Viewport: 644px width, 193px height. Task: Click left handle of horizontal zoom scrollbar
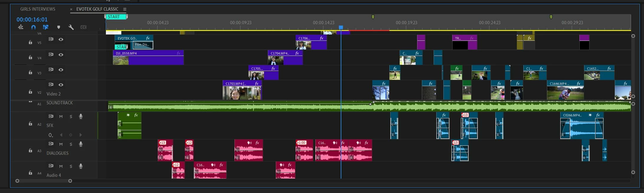pyautogui.click(x=17, y=181)
